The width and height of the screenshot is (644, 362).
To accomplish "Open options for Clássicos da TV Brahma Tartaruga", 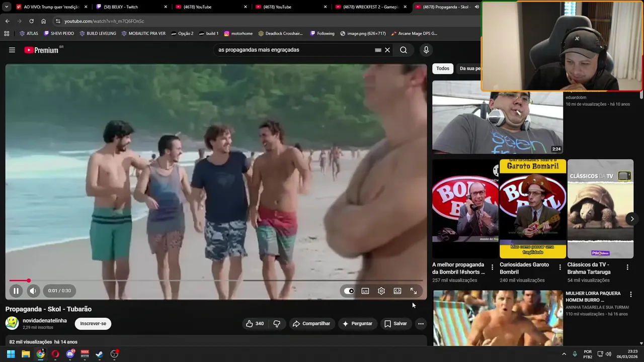I will click(627, 267).
